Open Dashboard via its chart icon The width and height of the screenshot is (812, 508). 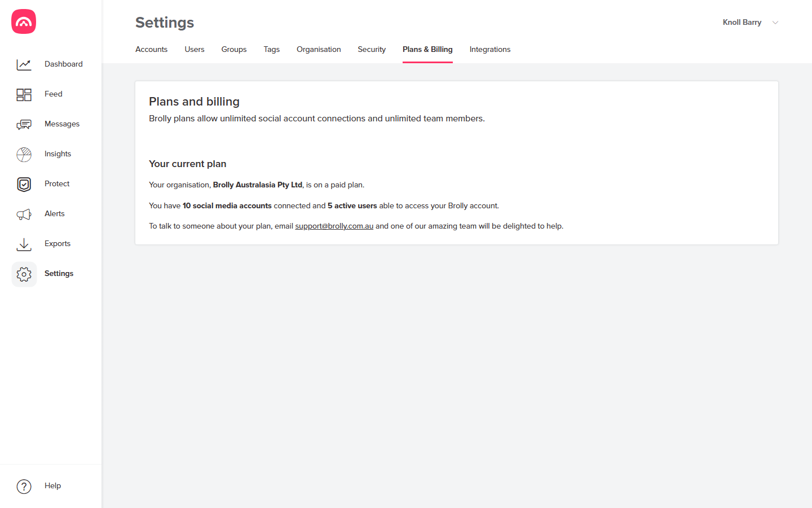pos(24,64)
